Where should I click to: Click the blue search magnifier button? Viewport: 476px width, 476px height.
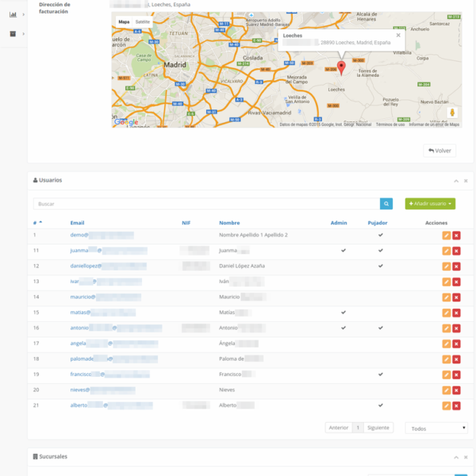pyautogui.click(x=386, y=204)
